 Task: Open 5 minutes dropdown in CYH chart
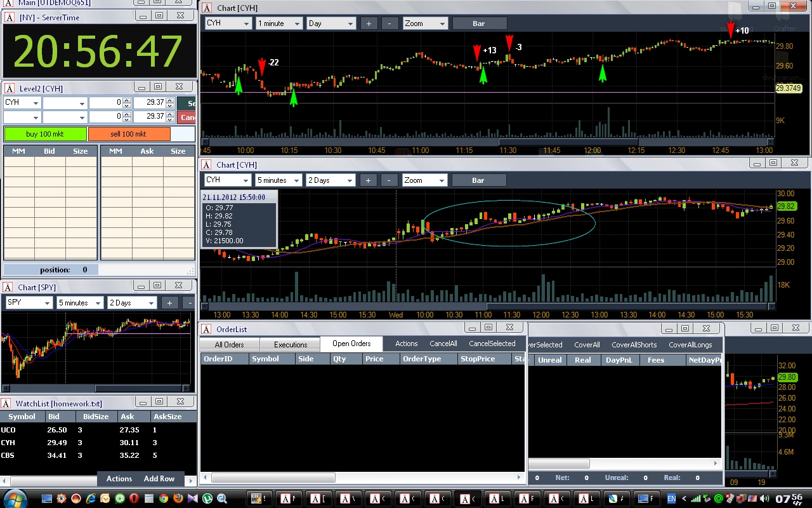tap(295, 180)
